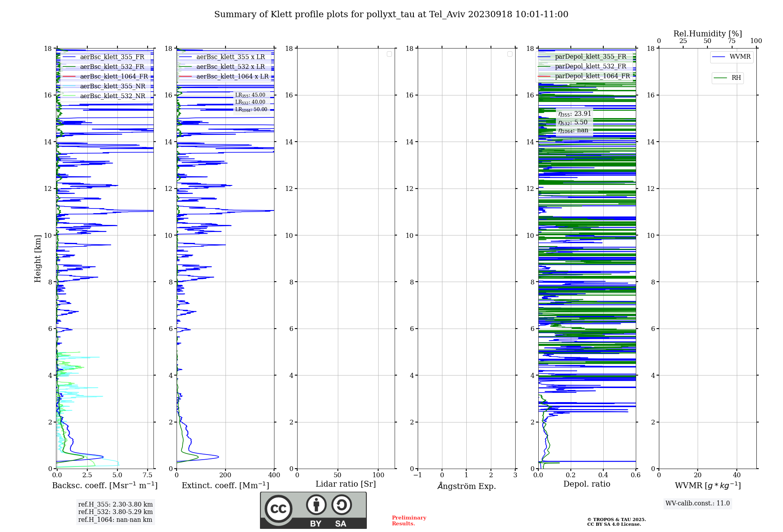Select the plot title mentioning Tel_Aviv 20230918

(x=391, y=14)
